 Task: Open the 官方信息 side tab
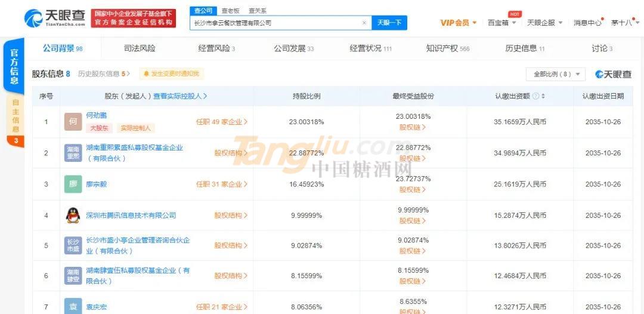click(14, 66)
